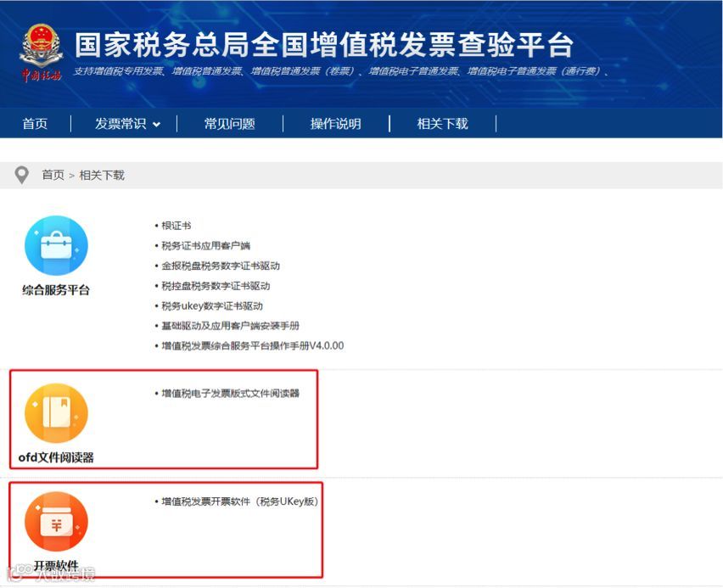The width and height of the screenshot is (723, 588).
Task: Click the 相关下载 breadcrumb text
Action: coord(102,176)
